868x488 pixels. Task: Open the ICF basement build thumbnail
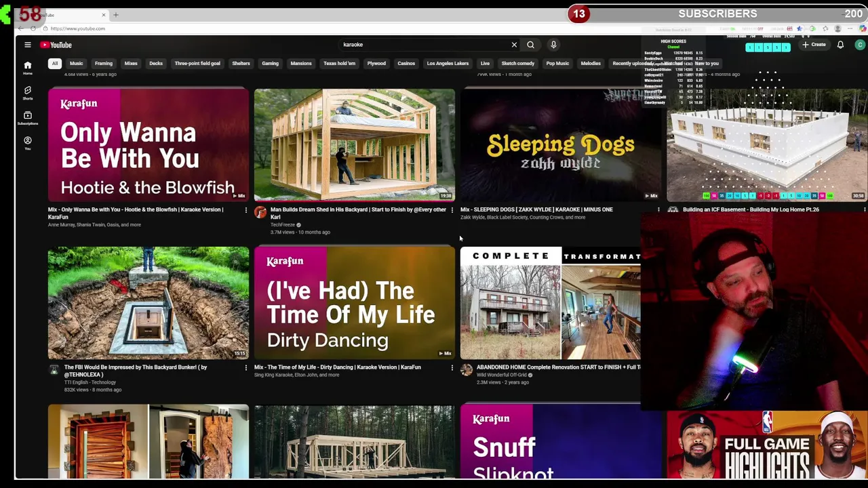pos(767,144)
